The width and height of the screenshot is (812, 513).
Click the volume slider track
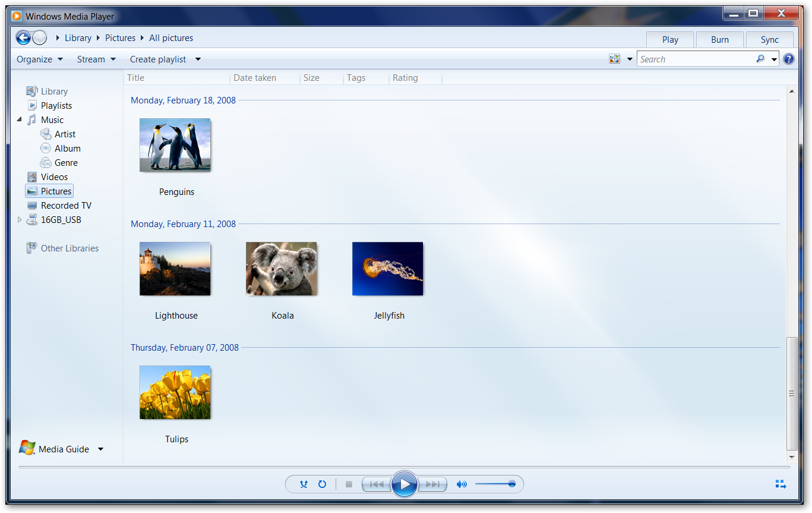pyautogui.click(x=495, y=484)
